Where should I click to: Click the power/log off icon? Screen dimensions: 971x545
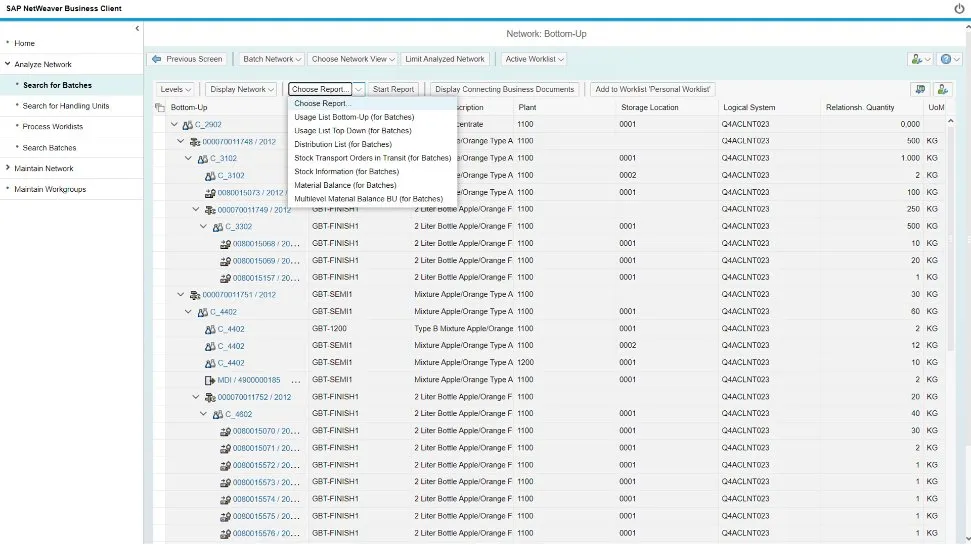tap(959, 8)
